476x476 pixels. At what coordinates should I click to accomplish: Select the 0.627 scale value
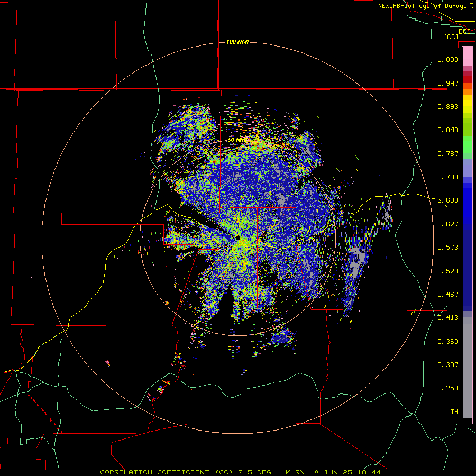[x=448, y=224]
